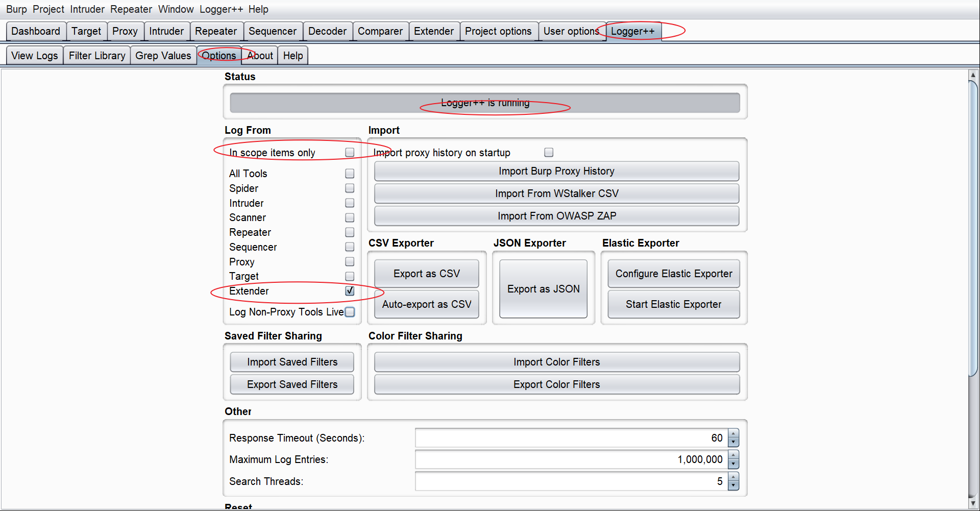The image size is (980, 511).
Task: Enable 'In scope items only' checkbox
Action: click(350, 153)
